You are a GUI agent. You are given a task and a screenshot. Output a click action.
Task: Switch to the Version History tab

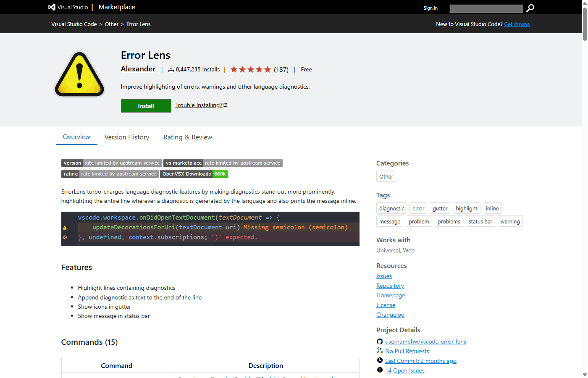click(127, 137)
